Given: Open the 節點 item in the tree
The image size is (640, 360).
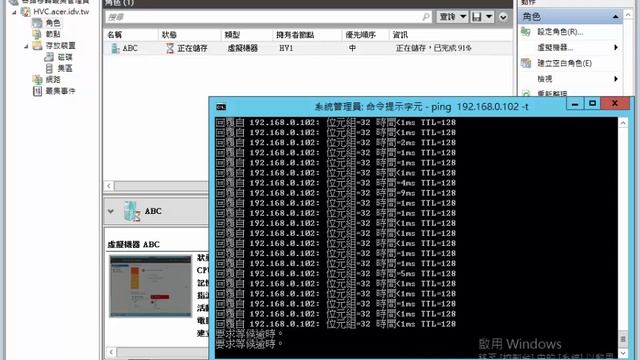Looking at the screenshot, I should click(53, 34).
